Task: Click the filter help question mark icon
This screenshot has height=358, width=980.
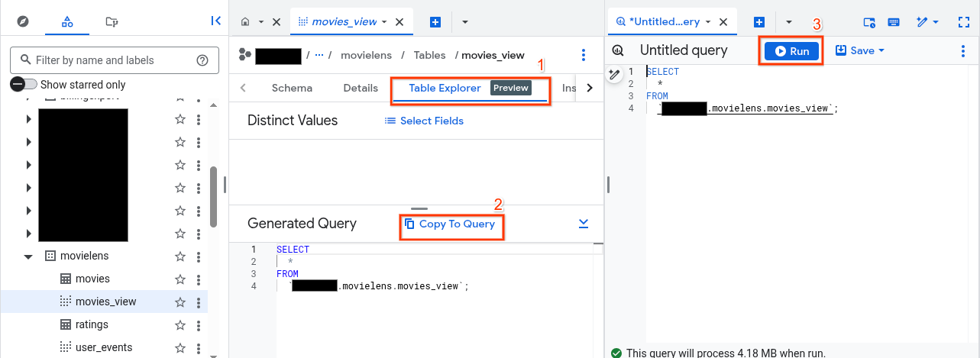Action: point(202,60)
